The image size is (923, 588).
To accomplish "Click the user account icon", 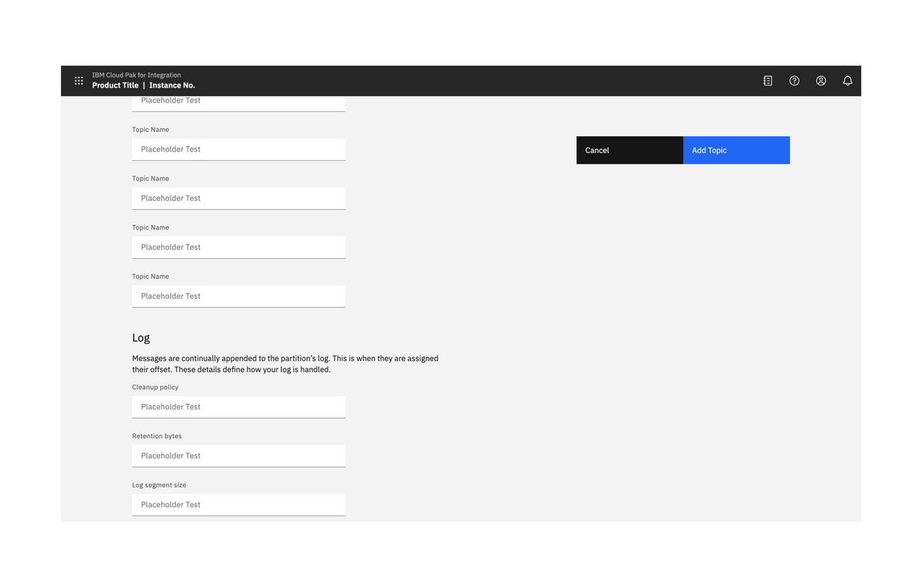I will 820,80.
